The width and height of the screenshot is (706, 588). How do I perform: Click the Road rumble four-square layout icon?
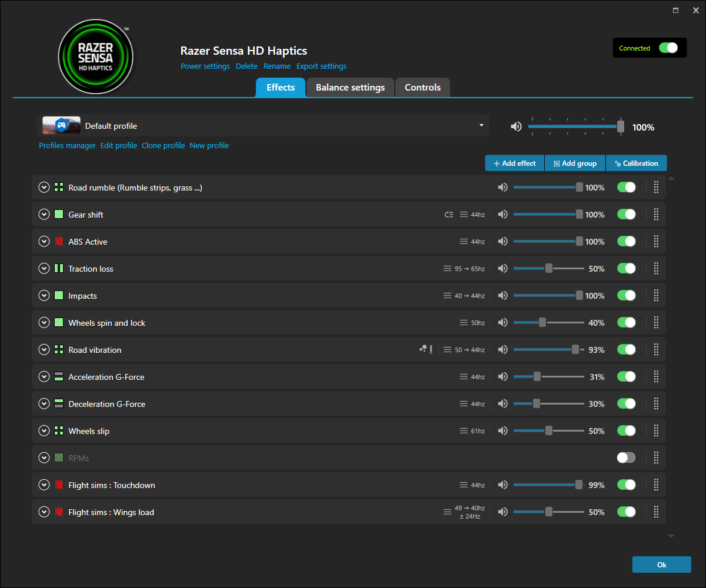coord(59,188)
